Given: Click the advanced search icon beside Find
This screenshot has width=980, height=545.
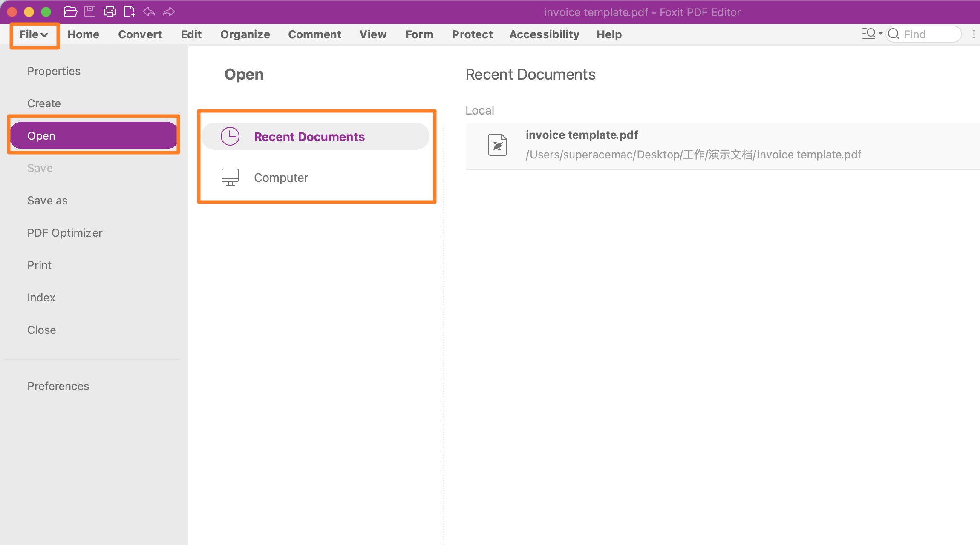Looking at the screenshot, I should click(869, 34).
